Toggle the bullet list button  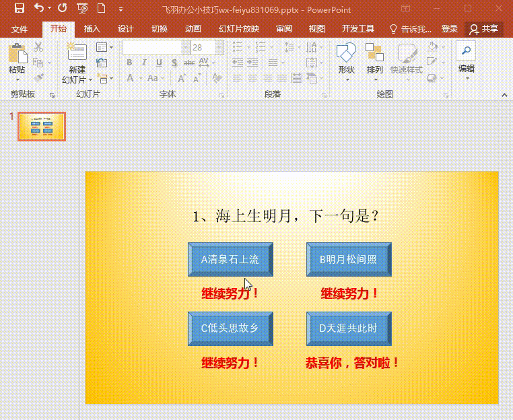pos(238,47)
